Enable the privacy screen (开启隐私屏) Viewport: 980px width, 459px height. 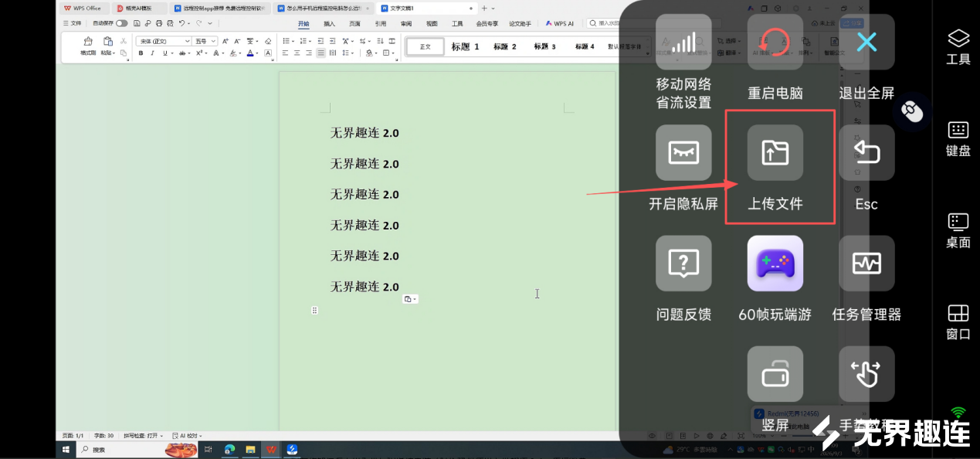(683, 153)
